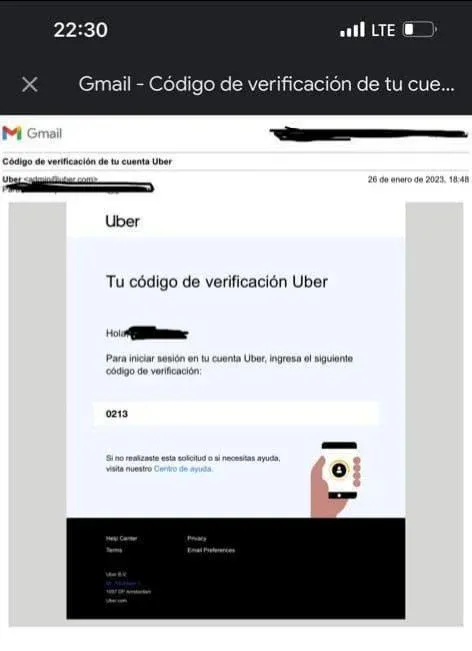
Task: Open the Privacy footer link
Action: tap(197, 538)
